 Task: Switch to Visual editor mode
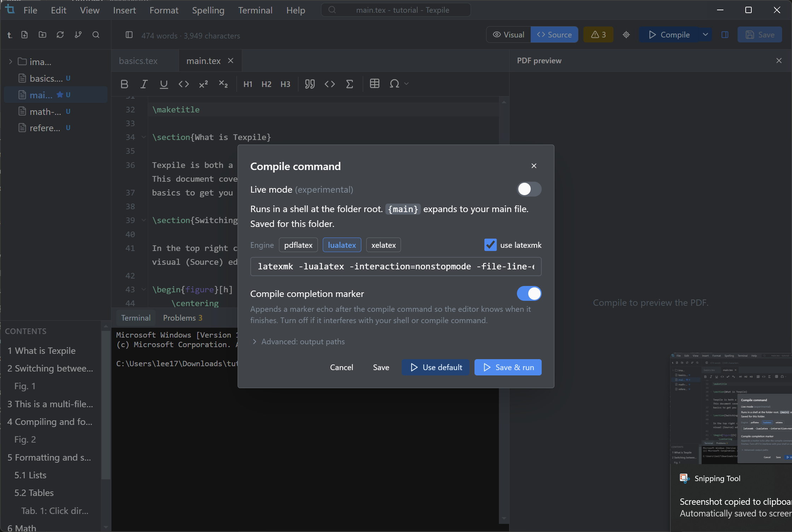(x=508, y=35)
